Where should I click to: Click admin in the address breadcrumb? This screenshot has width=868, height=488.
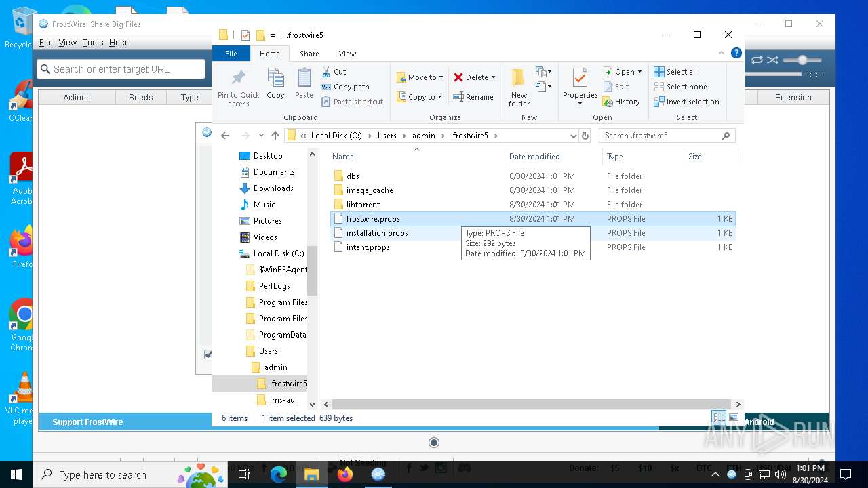[x=424, y=136]
